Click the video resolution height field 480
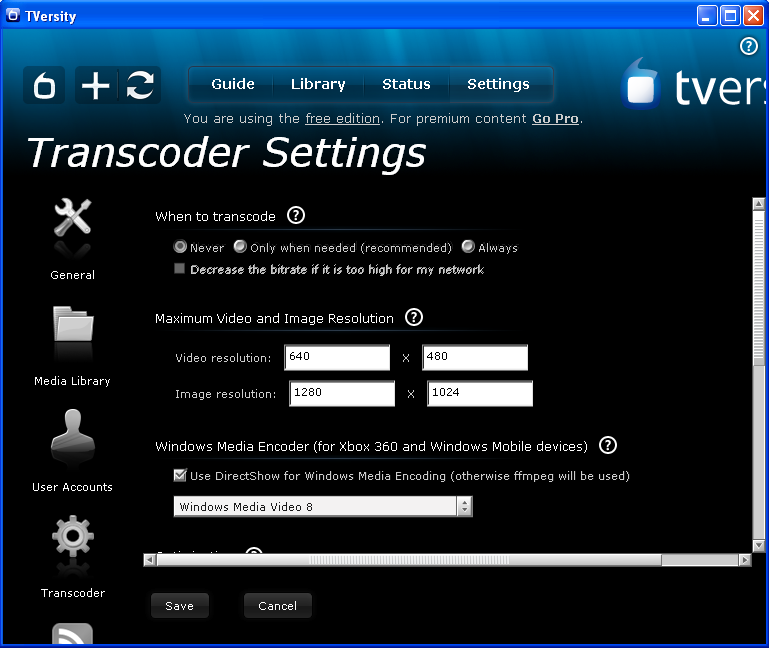Viewport: 769px width, 648px height. (475, 357)
